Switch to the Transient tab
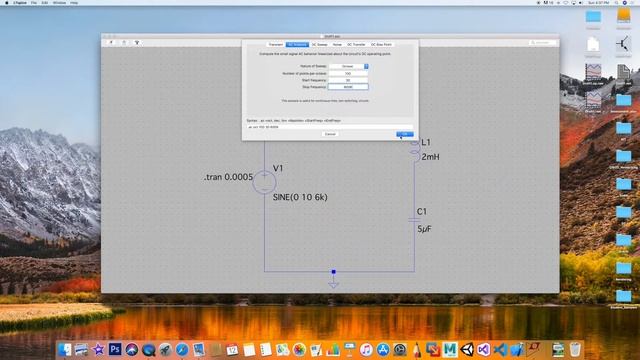This screenshot has width=640, height=360. 276,44
